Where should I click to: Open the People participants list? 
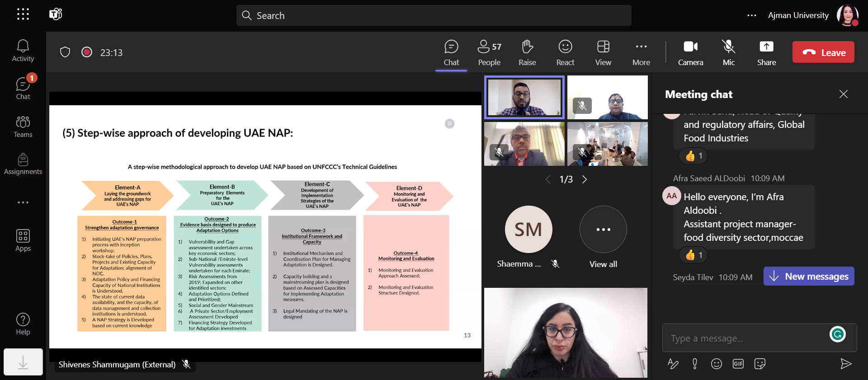click(x=489, y=52)
